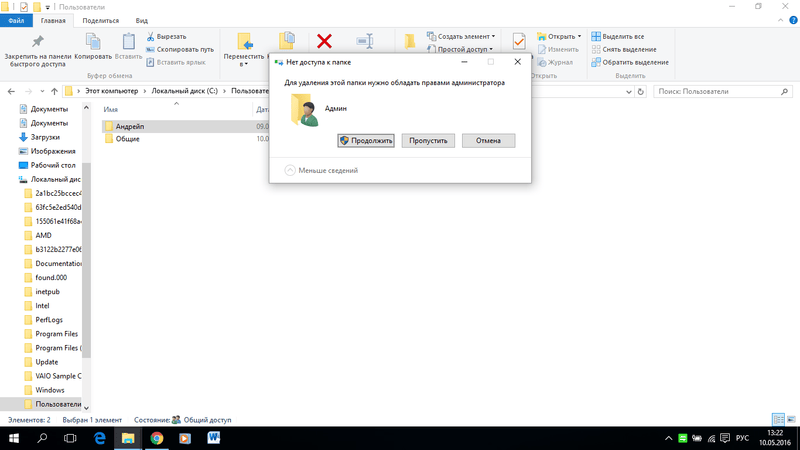Open the Intel folder in sidebar
This screenshot has height=450, width=800.
pos(37,306)
